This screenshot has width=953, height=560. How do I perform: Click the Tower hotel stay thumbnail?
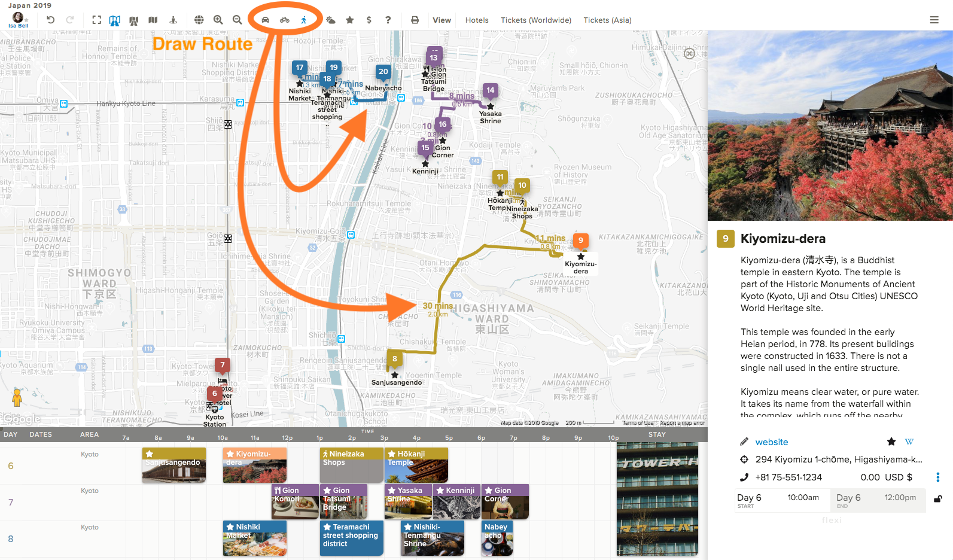tap(657, 499)
